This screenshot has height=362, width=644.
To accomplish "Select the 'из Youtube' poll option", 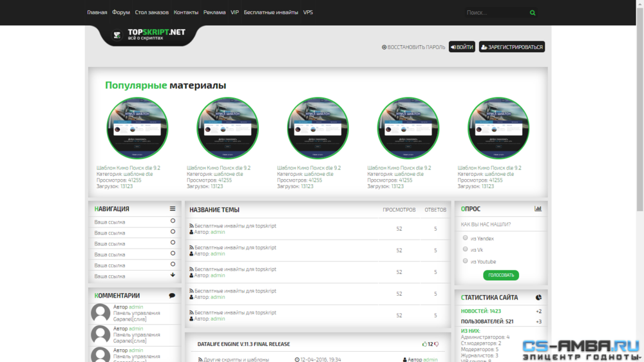I will pyautogui.click(x=466, y=261).
